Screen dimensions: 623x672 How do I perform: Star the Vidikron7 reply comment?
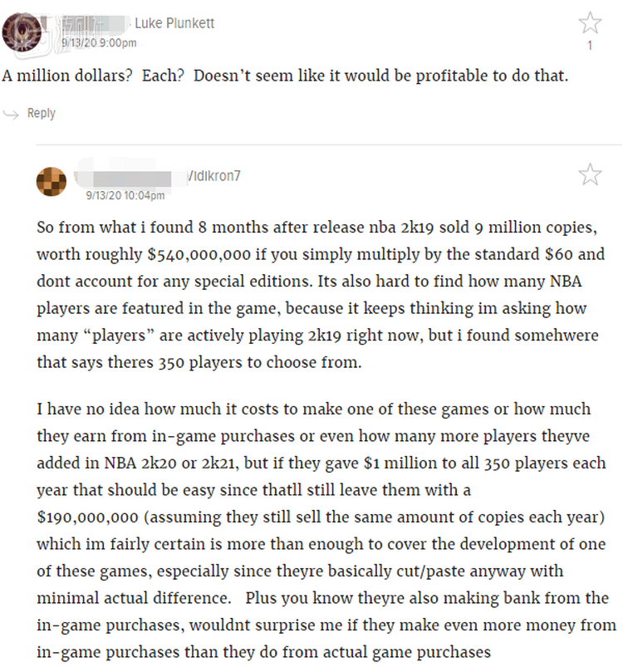(x=590, y=174)
